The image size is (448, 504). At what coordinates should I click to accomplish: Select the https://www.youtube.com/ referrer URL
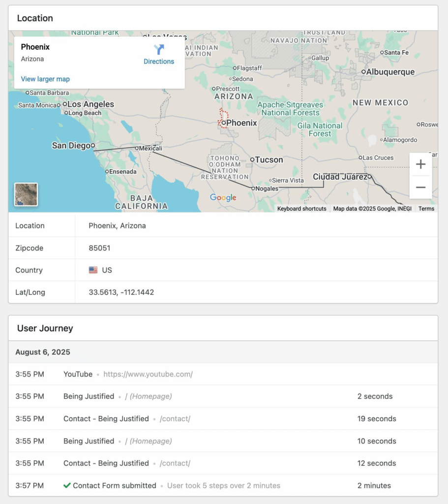148,374
